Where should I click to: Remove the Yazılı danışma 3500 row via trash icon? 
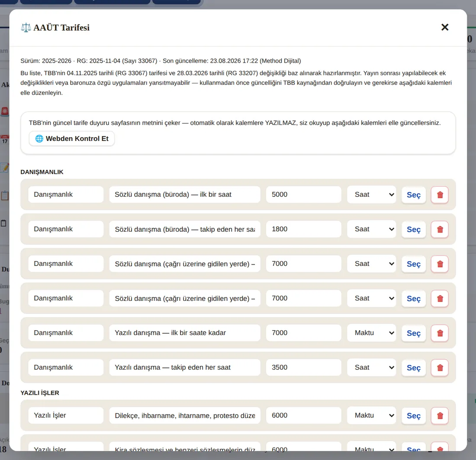(440, 367)
